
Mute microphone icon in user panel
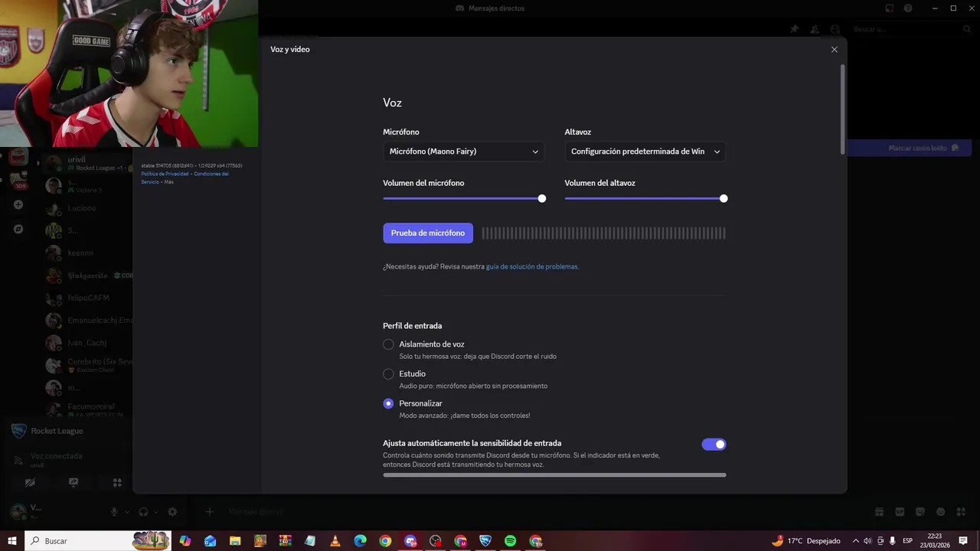tap(114, 512)
